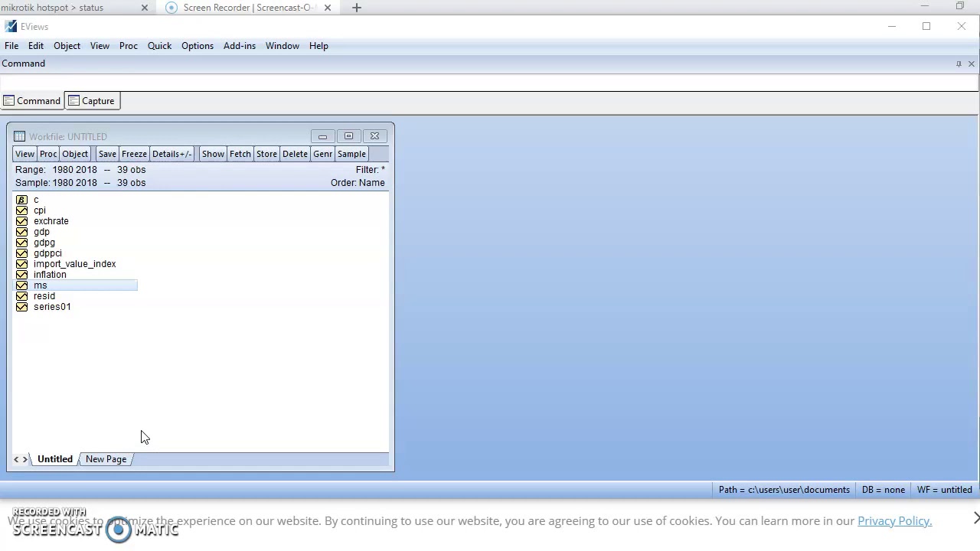
Task: Click the coefficient vector icon beside c
Action: (21, 200)
